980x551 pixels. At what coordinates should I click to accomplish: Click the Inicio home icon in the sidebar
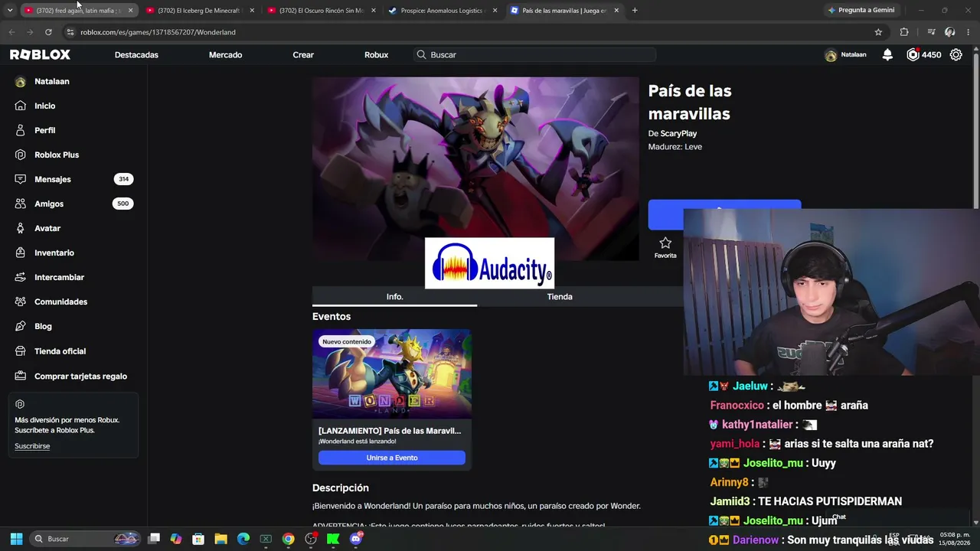pos(21,106)
